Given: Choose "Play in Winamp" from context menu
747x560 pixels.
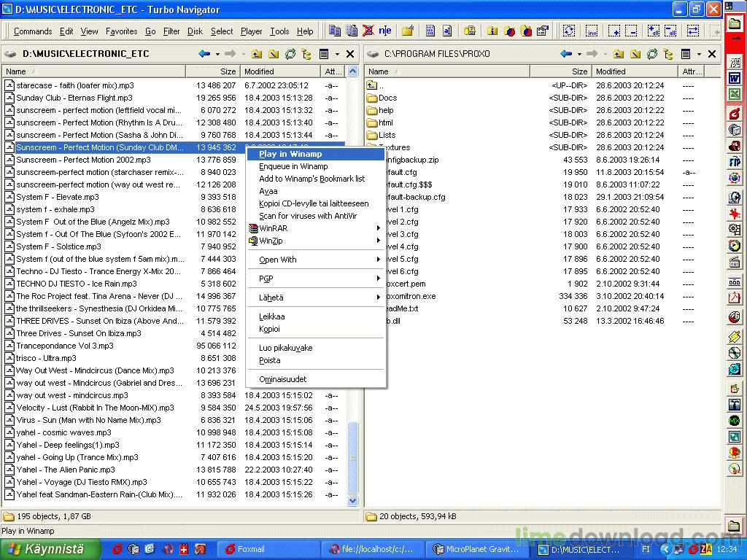Looking at the screenshot, I should click(x=290, y=154).
